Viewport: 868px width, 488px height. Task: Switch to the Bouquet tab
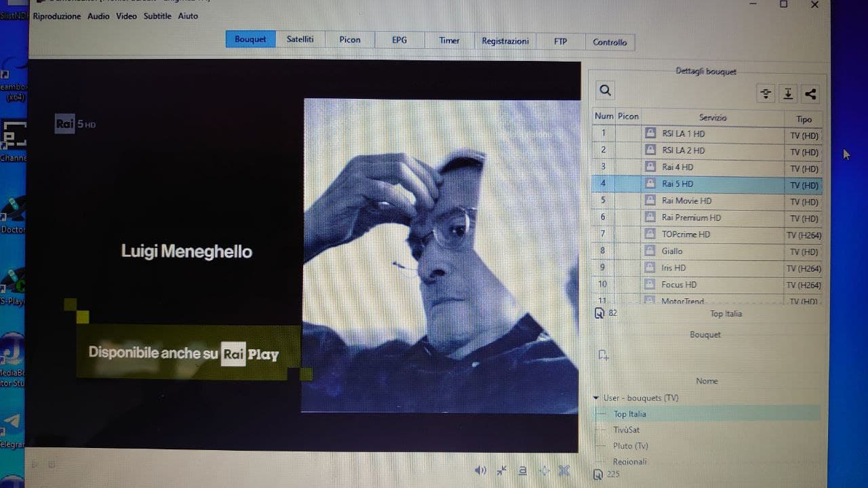tap(251, 39)
